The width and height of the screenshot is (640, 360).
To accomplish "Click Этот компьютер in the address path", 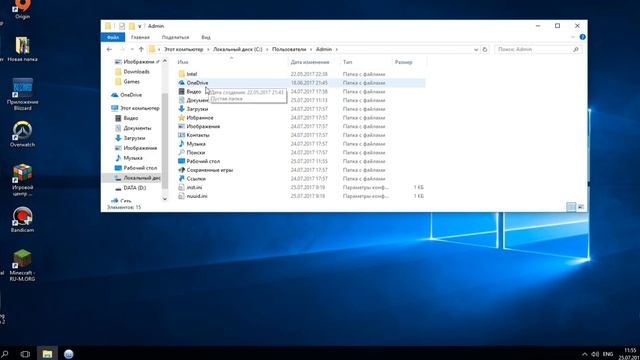I will [183, 49].
